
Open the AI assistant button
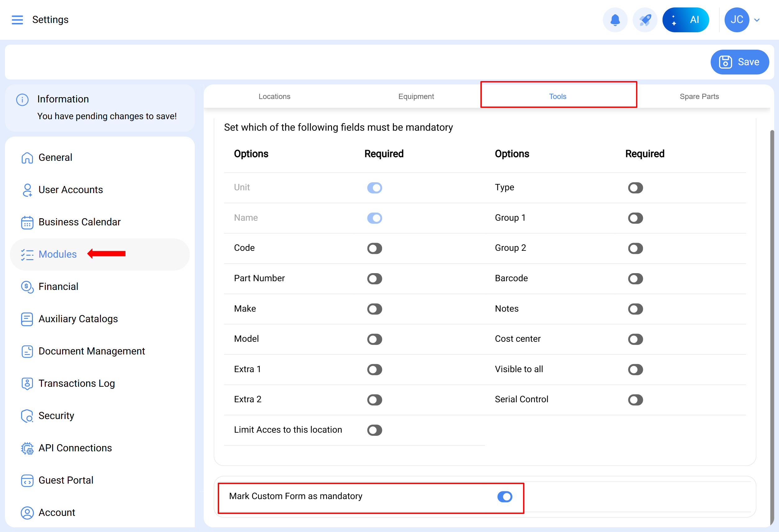(x=686, y=20)
